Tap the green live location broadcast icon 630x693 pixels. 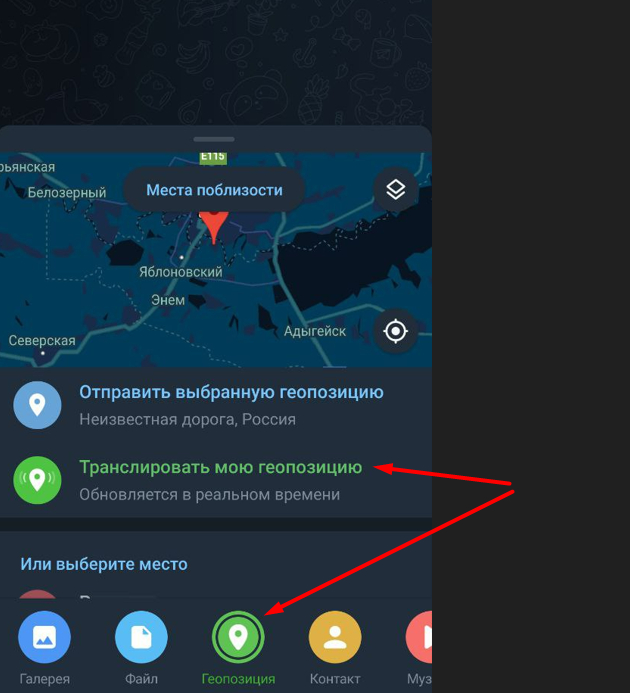point(37,480)
